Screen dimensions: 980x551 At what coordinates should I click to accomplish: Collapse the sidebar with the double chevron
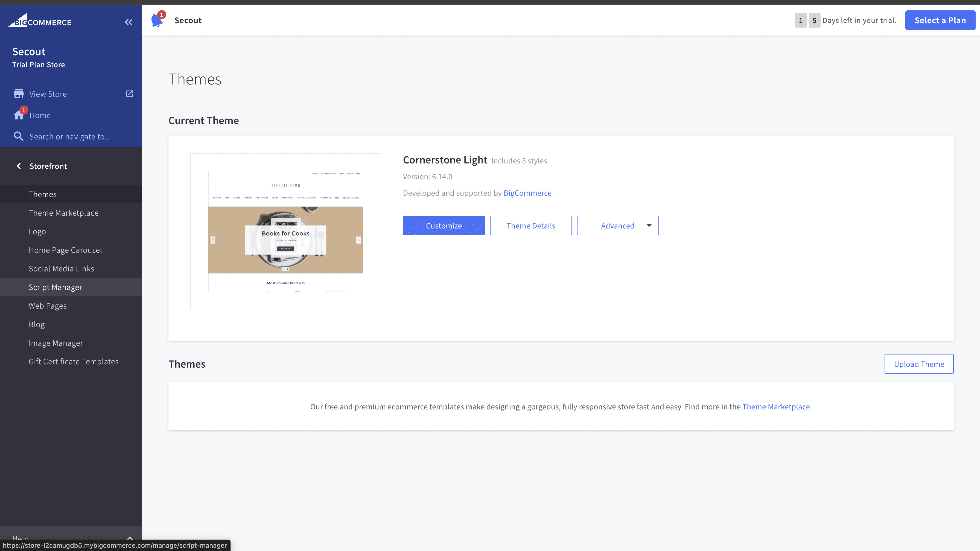coord(128,22)
